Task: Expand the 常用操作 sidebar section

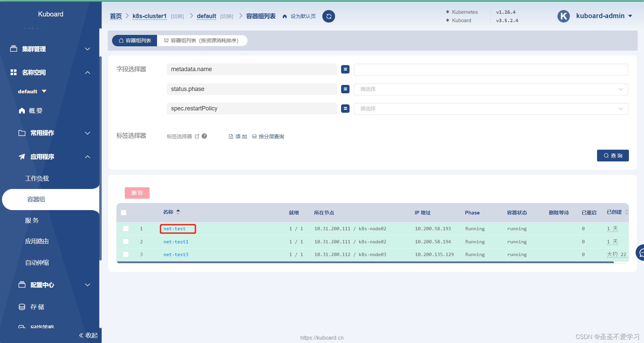Action: 88,133
